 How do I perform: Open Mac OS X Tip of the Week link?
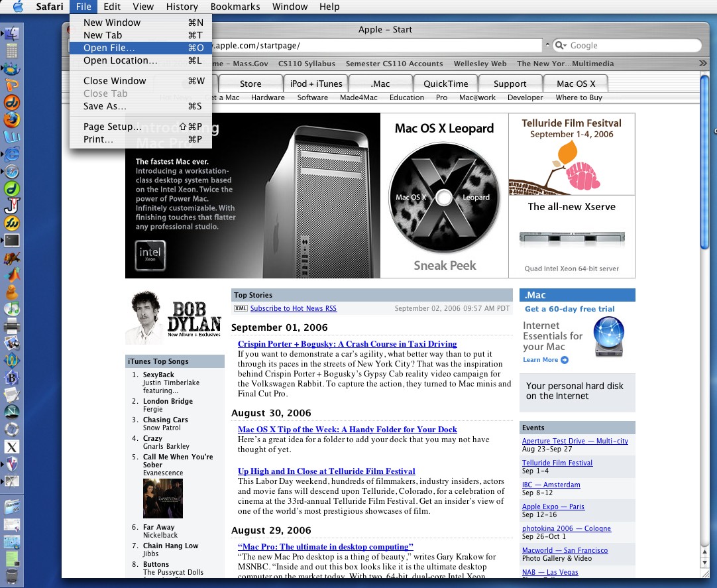pyautogui.click(x=347, y=429)
